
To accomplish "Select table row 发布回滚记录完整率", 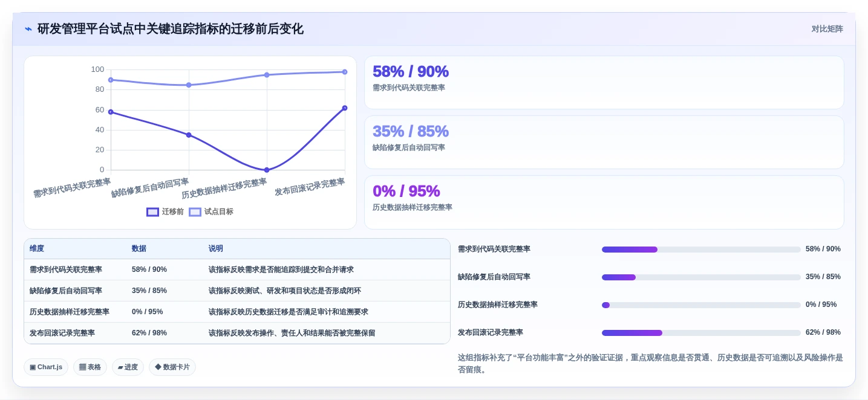I will (x=237, y=334).
